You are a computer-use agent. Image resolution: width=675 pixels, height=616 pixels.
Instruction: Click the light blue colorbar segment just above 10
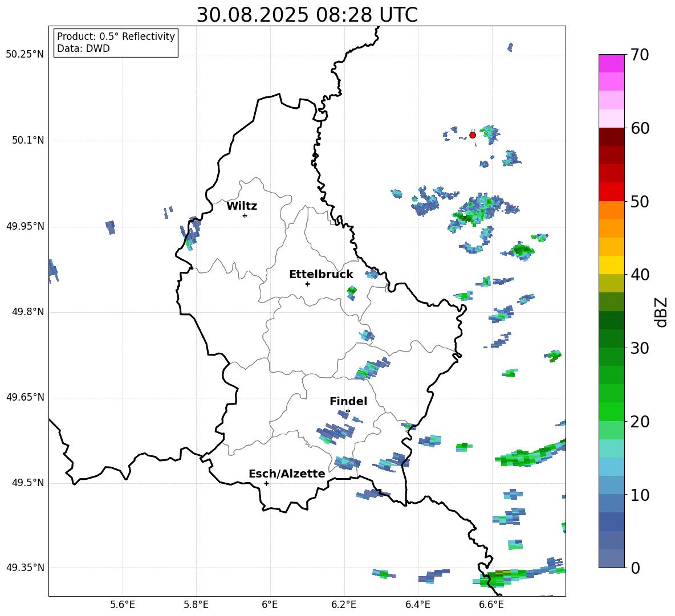[x=611, y=486]
